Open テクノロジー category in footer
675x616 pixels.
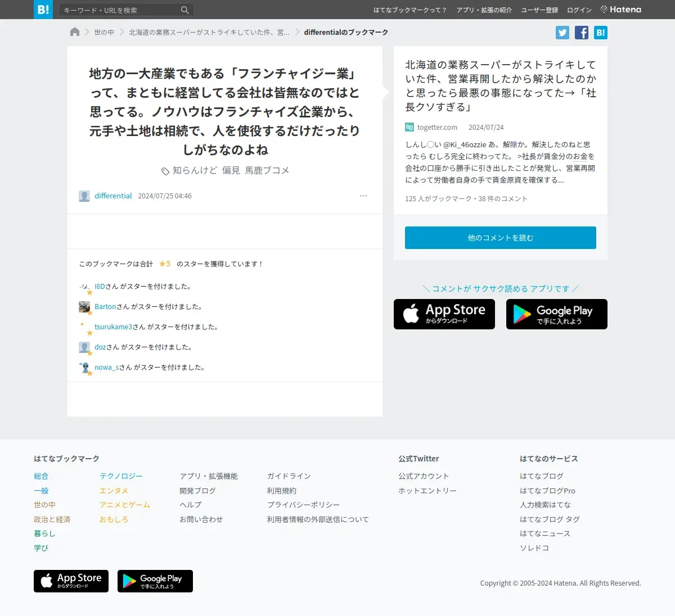click(121, 476)
